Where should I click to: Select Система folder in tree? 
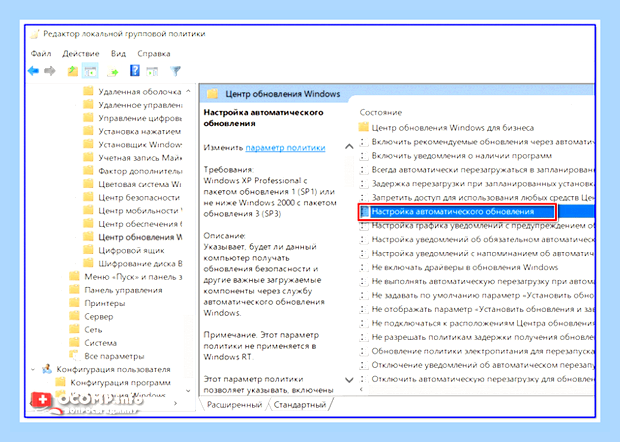[x=93, y=343]
